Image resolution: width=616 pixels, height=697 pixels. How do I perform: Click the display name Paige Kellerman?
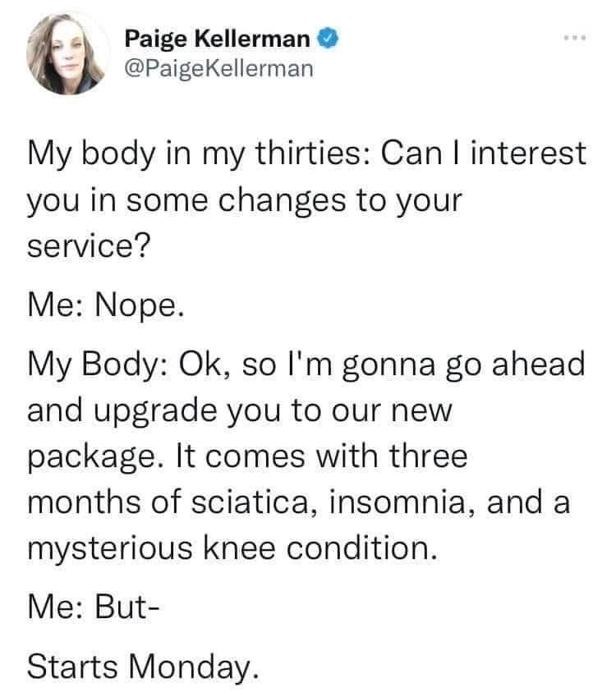coord(218,38)
